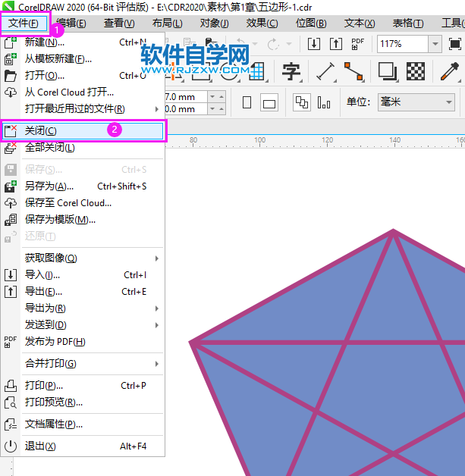The image size is (465, 476).
Task: Select the Text tool 字
Action: coord(291,72)
